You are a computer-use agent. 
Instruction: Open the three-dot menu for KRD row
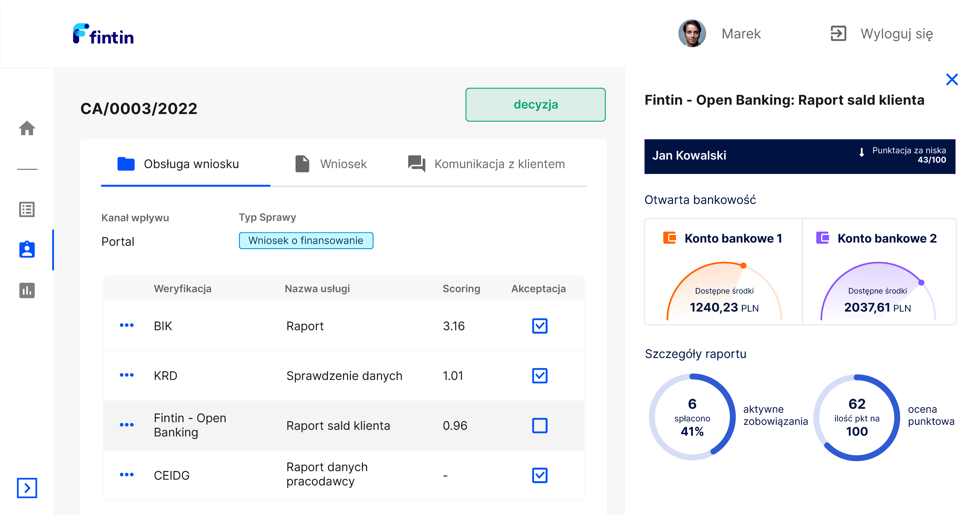127,375
